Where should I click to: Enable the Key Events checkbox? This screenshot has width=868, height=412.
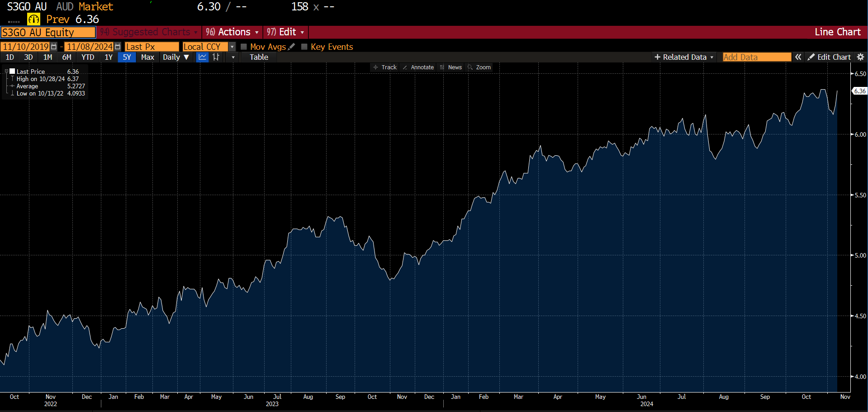[304, 47]
